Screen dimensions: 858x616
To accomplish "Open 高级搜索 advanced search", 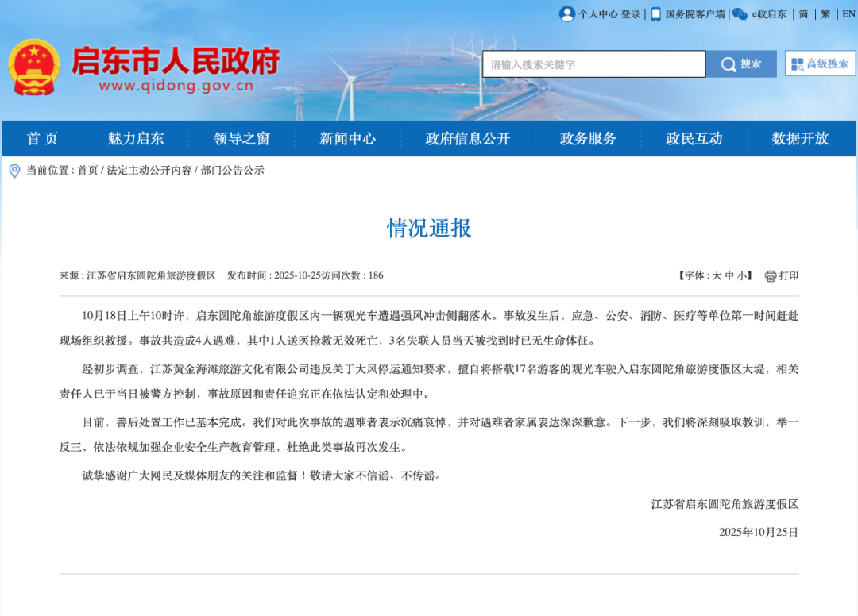I will (x=820, y=64).
